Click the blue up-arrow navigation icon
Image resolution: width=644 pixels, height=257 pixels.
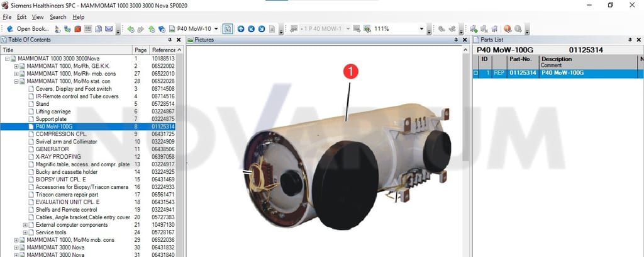tap(241, 29)
